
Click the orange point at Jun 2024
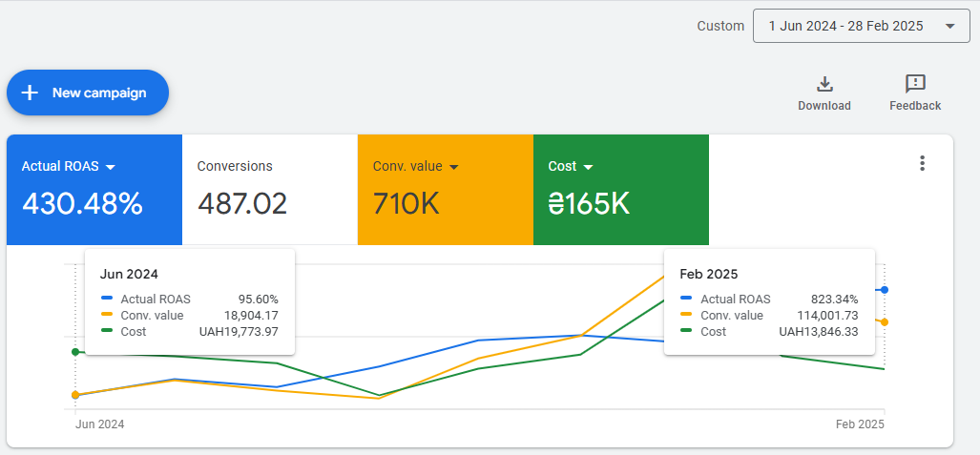tap(75, 395)
